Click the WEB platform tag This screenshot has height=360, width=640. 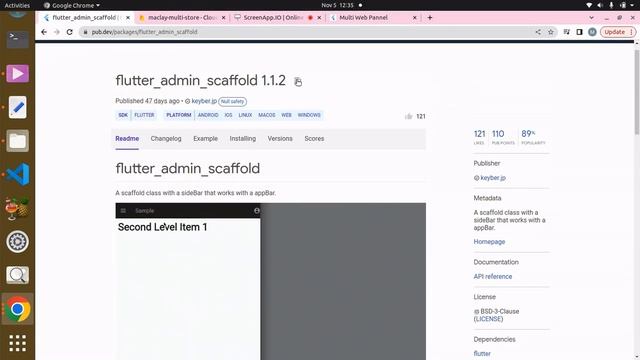tap(286, 115)
